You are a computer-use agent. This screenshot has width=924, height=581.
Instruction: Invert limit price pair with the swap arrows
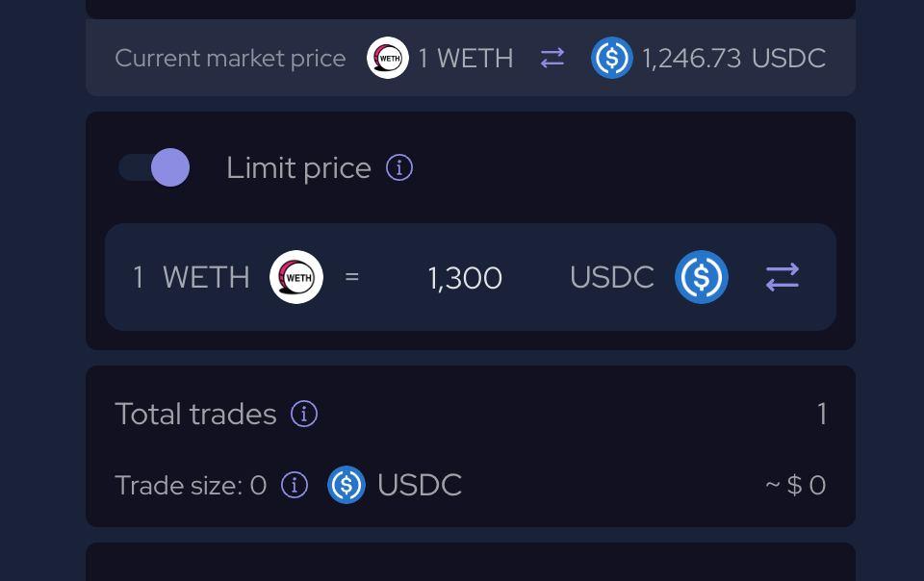783,277
